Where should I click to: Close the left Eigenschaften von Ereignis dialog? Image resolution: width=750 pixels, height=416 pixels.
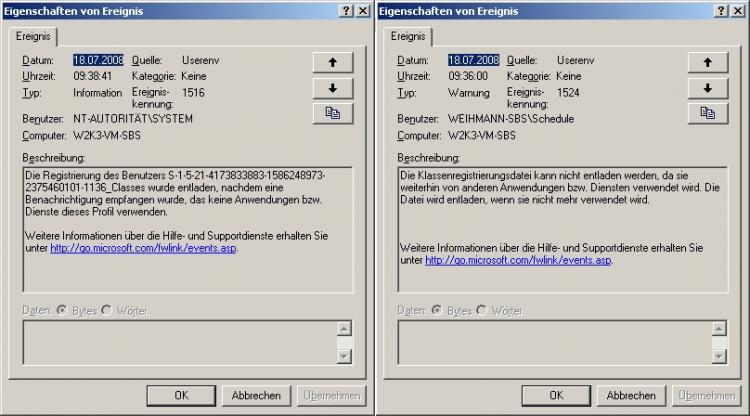coord(364,11)
